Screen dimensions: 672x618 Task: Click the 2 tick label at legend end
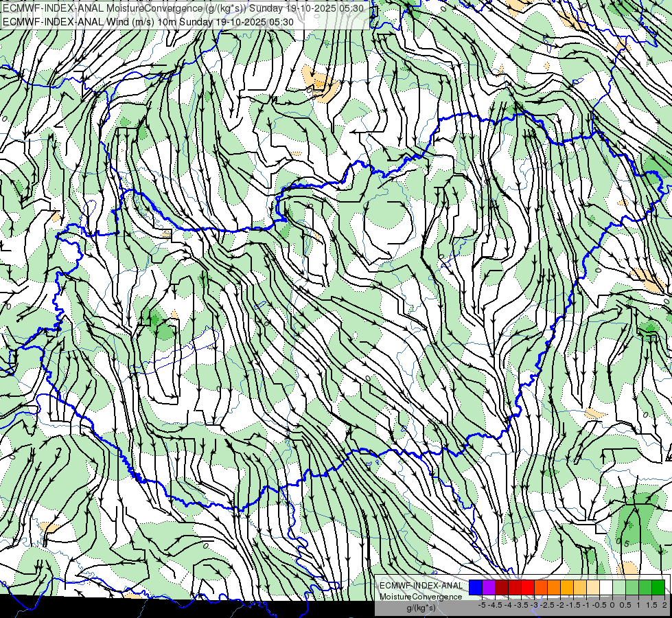coord(664,605)
